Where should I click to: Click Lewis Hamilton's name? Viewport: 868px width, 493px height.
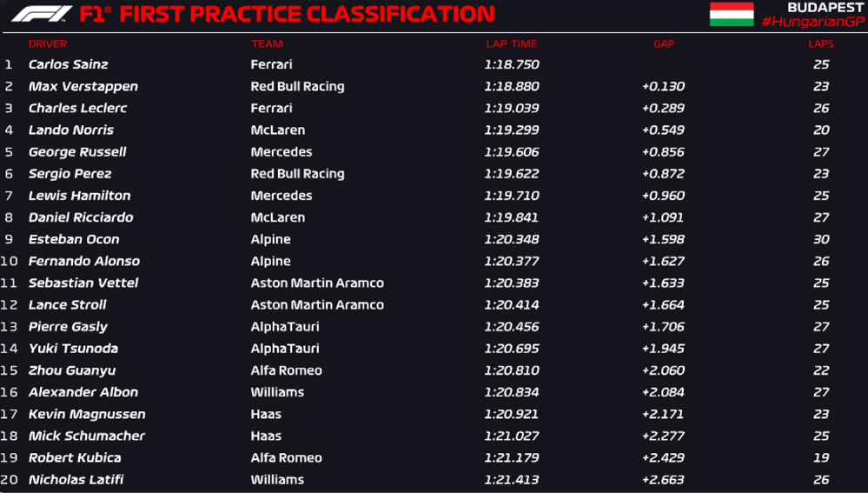[79, 196]
